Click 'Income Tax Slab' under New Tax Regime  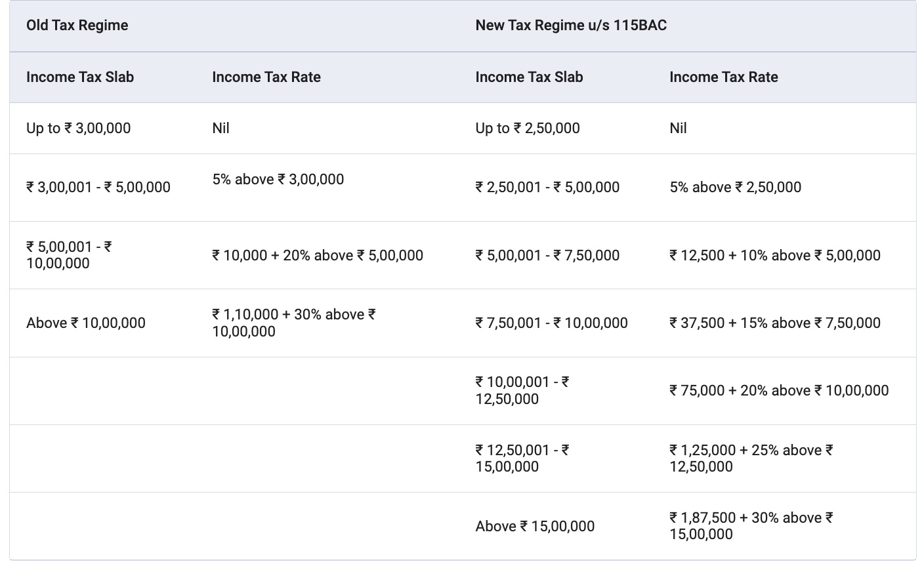(529, 77)
